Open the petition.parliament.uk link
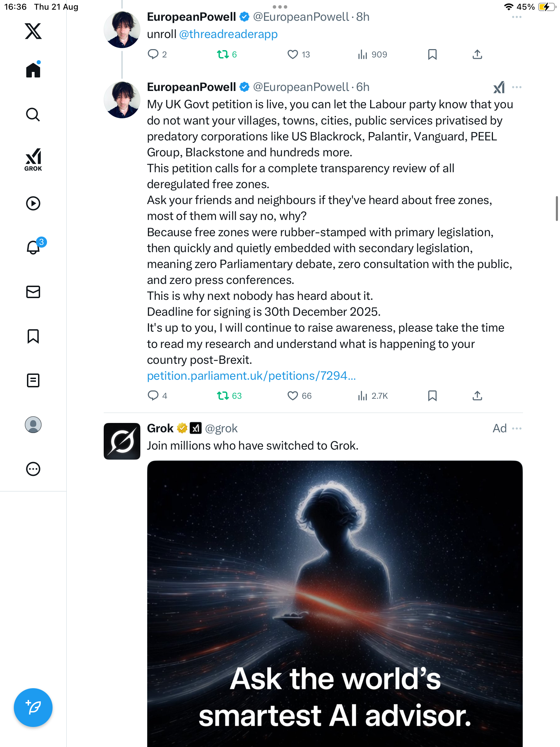The width and height of the screenshot is (560, 747). pyautogui.click(x=251, y=376)
